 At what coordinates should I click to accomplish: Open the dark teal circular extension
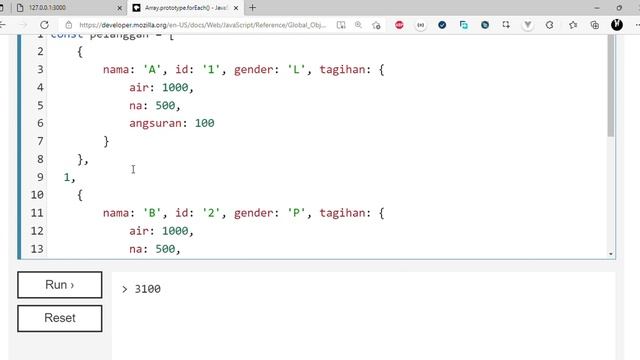point(485,25)
